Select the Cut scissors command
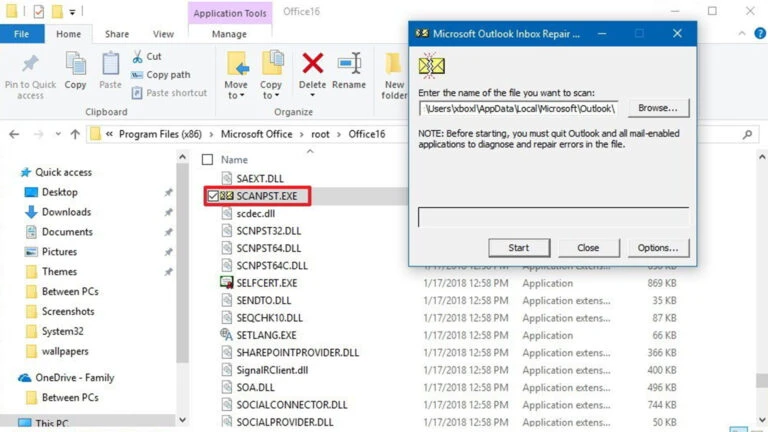Viewport: 768px width, 432px height. (146, 57)
